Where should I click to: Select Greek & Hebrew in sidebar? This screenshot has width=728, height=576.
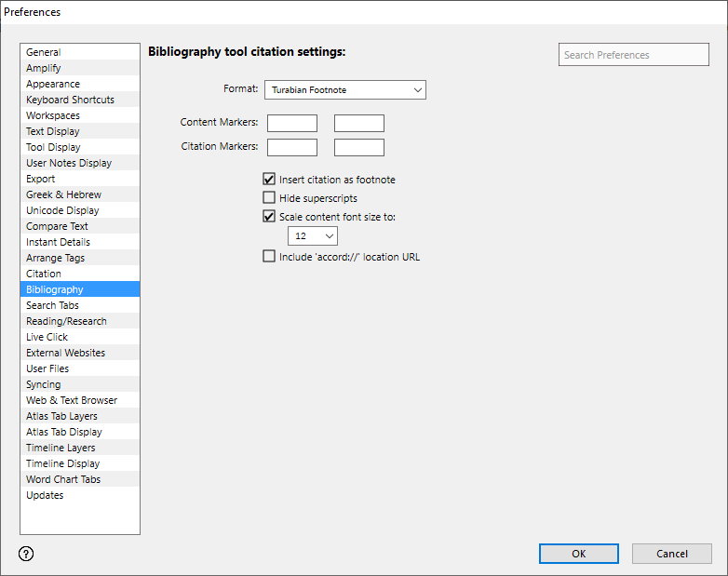tap(63, 194)
